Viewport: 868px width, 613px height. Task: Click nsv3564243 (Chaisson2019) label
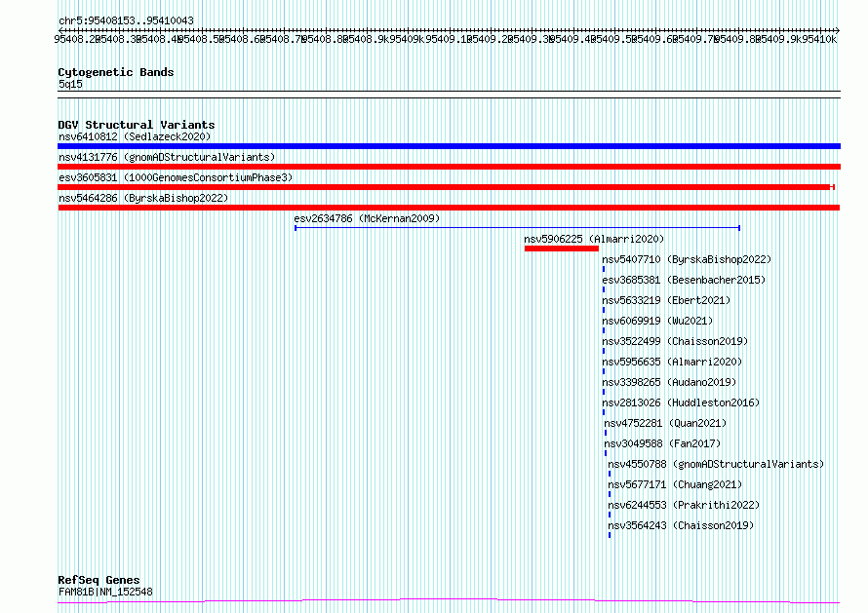[x=681, y=525]
